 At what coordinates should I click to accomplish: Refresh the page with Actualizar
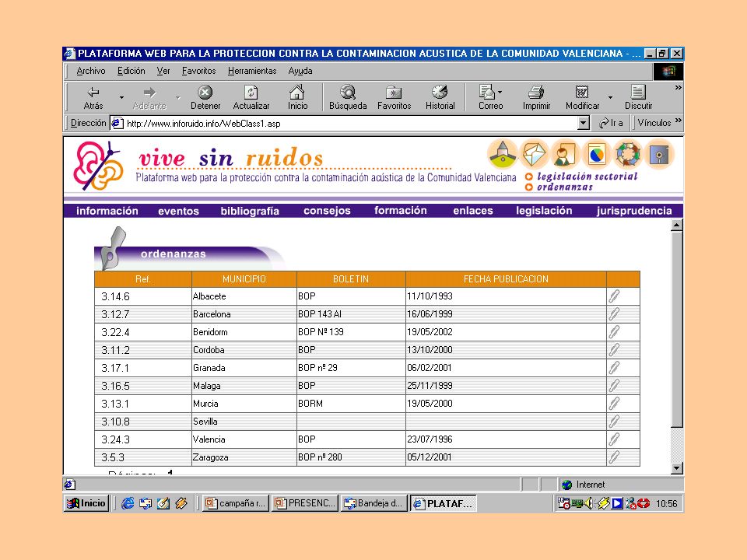251,98
